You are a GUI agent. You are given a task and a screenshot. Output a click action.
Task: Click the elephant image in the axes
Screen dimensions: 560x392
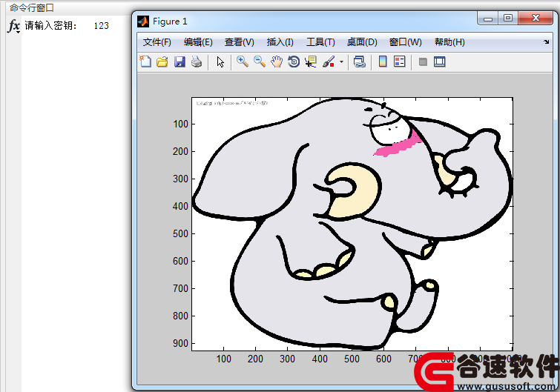[352, 224]
